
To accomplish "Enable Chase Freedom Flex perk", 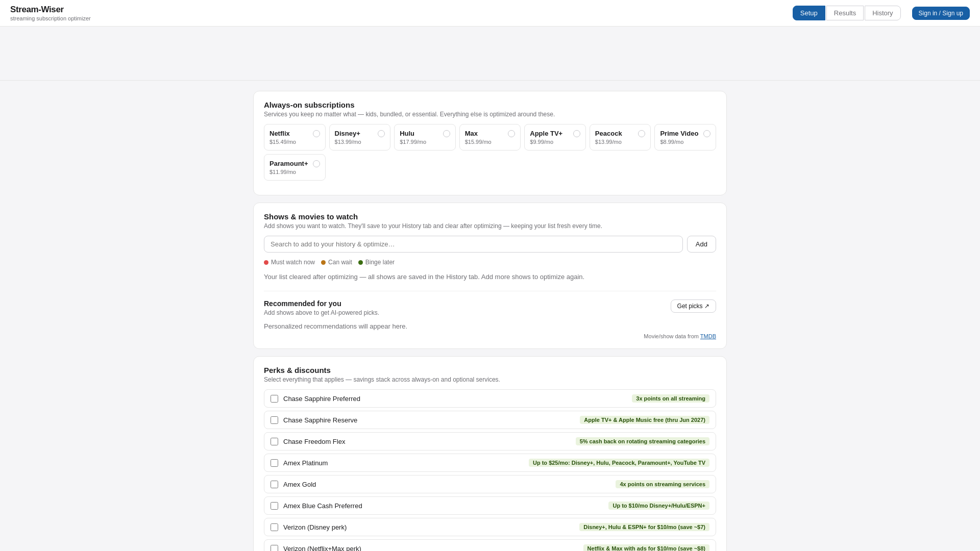I will coord(275,442).
